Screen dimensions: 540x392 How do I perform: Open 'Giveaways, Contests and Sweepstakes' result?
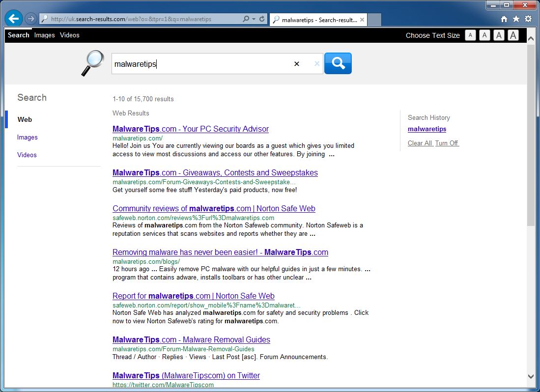click(x=215, y=172)
